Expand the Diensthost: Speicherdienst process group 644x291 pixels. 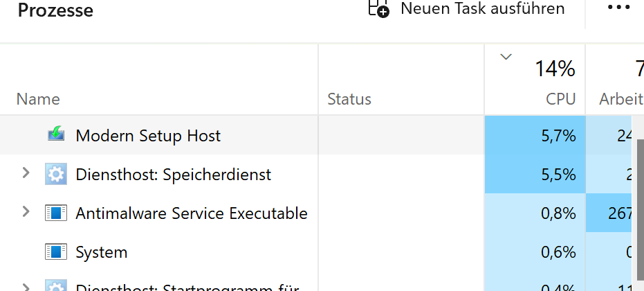26,173
